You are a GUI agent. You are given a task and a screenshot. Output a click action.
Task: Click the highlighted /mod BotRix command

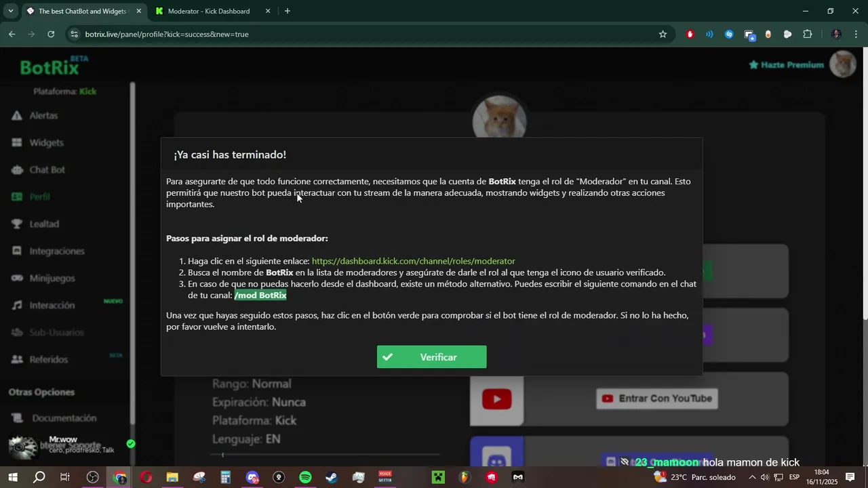[x=260, y=296]
